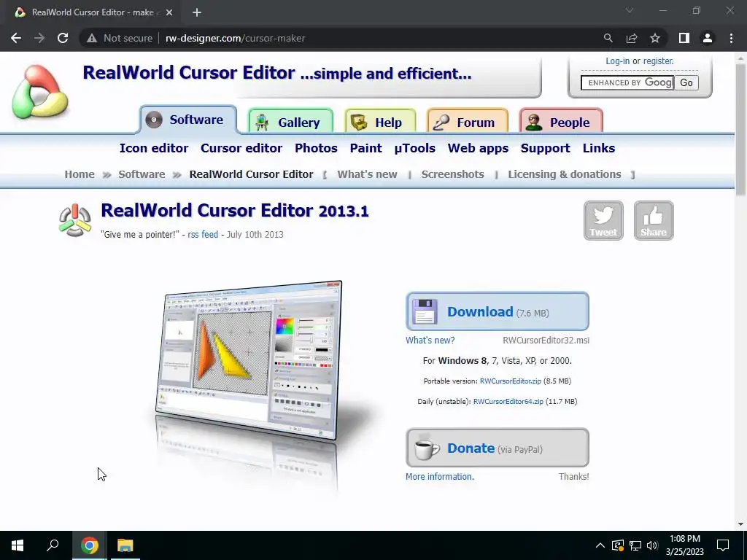
Task: Open the People tab
Action: pos(561,122)
